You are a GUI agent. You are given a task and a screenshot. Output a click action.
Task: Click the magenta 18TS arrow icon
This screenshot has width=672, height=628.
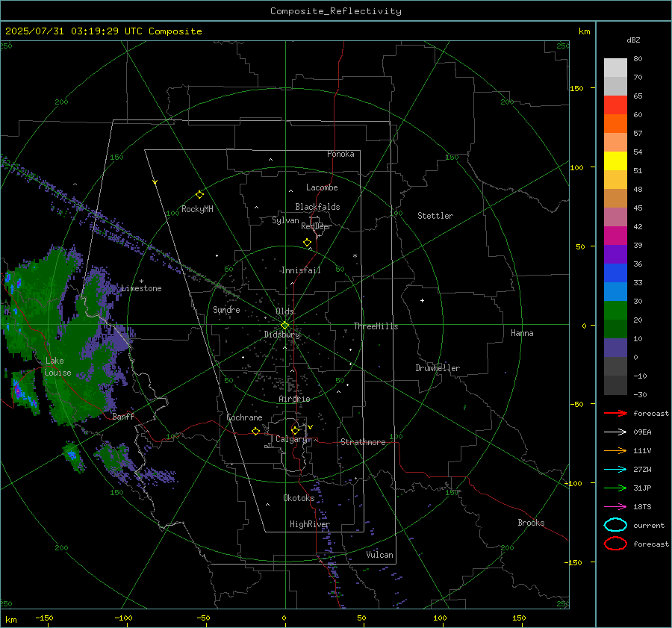tap(615, 507)
